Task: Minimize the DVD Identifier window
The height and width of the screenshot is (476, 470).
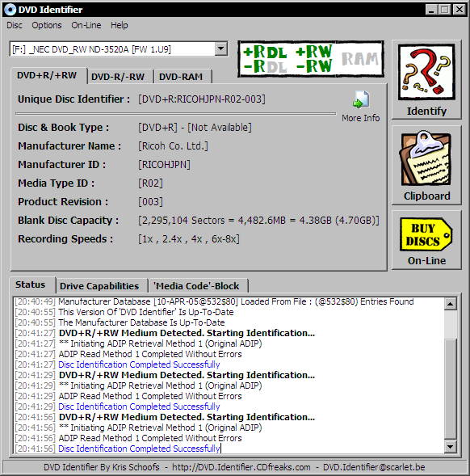Action: tap(431, 10)
